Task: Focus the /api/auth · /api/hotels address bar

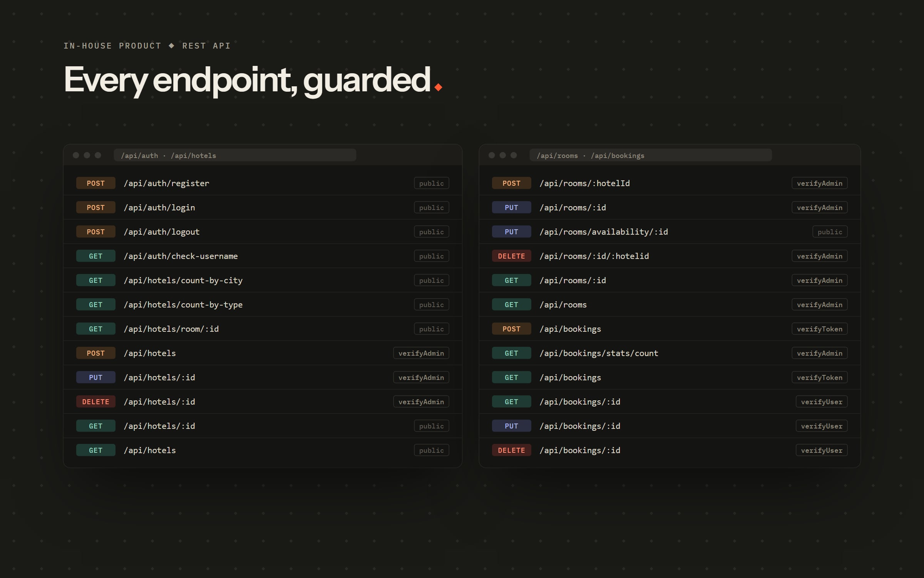Action: (235, 155)
